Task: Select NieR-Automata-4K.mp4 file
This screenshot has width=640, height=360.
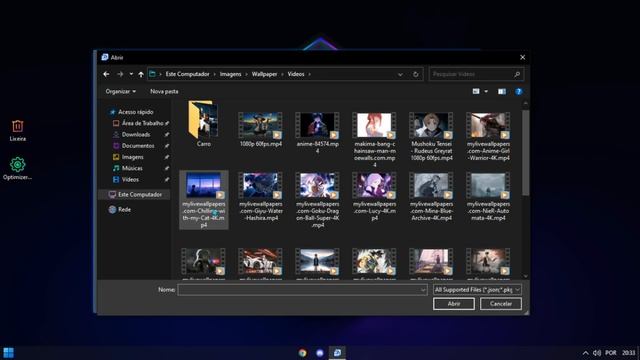Action: pyautogui.click(x=488, y=196)
